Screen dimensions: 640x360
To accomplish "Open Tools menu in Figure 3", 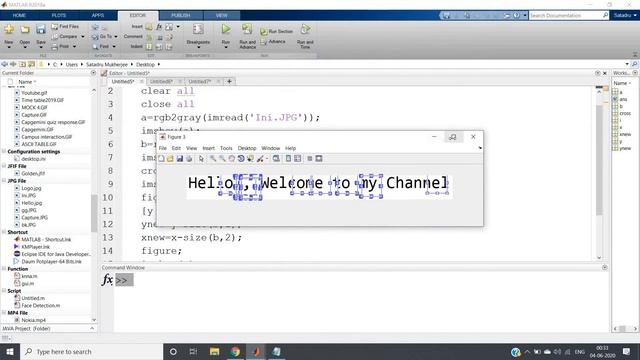I will (226, 148).
